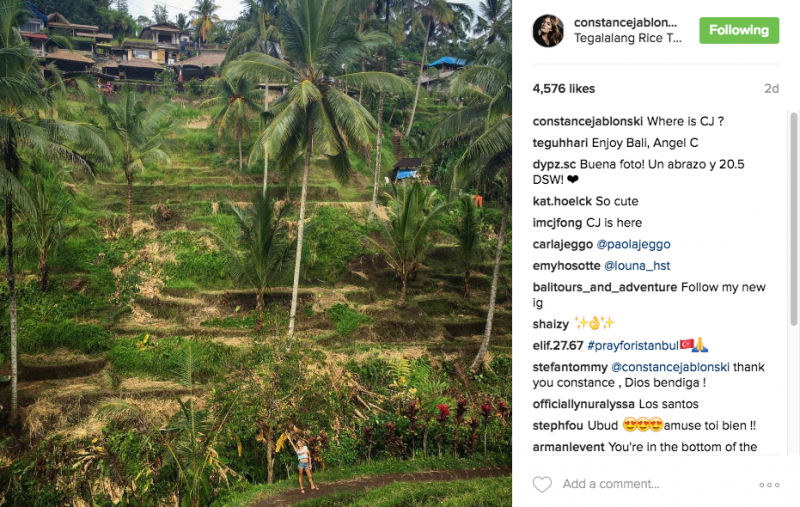The image size is (800, 507).
Task: Click the rice terrace photo
Action: (x=256, y=254)
